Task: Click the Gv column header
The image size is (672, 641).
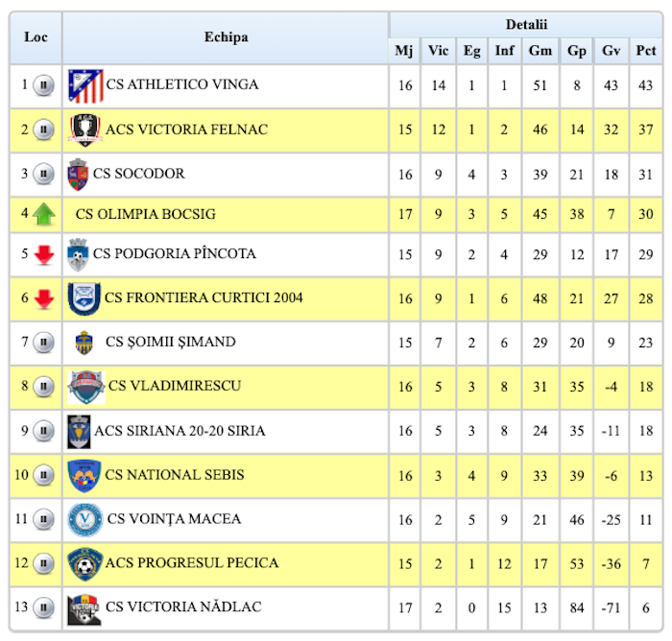Action: point(611,51)
